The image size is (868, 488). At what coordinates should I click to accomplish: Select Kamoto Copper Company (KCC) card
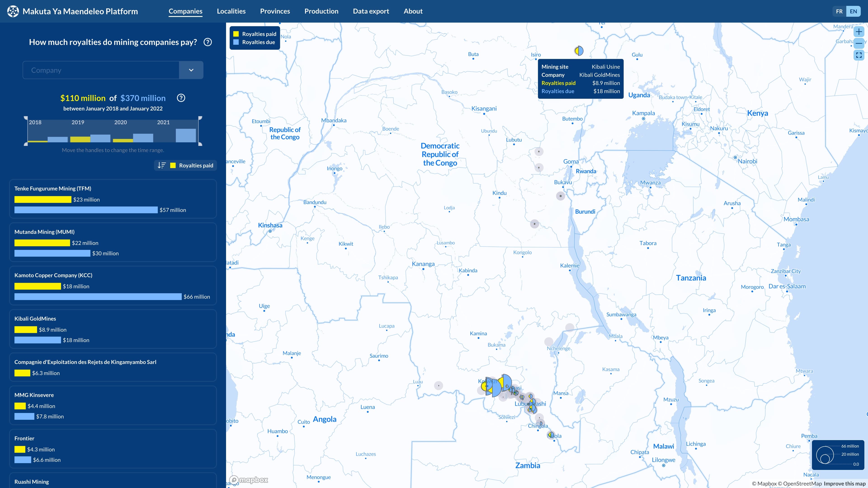coord(113,286)
